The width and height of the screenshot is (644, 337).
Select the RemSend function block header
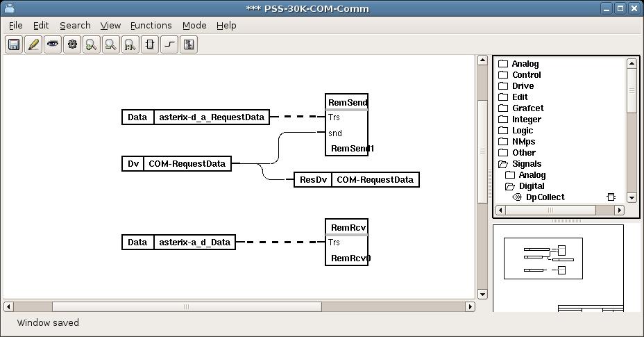click(x=347, y=102)
